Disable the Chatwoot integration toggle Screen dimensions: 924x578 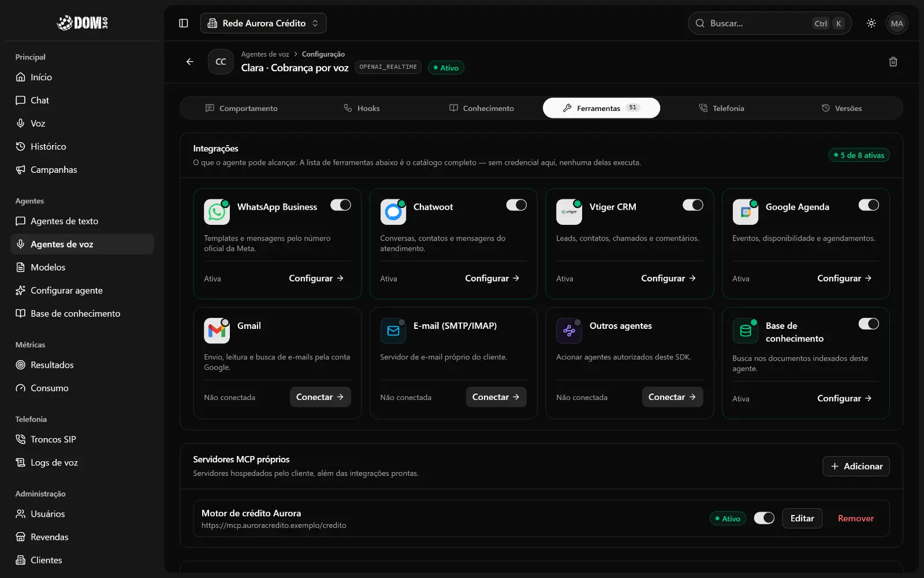coord(517,205)
